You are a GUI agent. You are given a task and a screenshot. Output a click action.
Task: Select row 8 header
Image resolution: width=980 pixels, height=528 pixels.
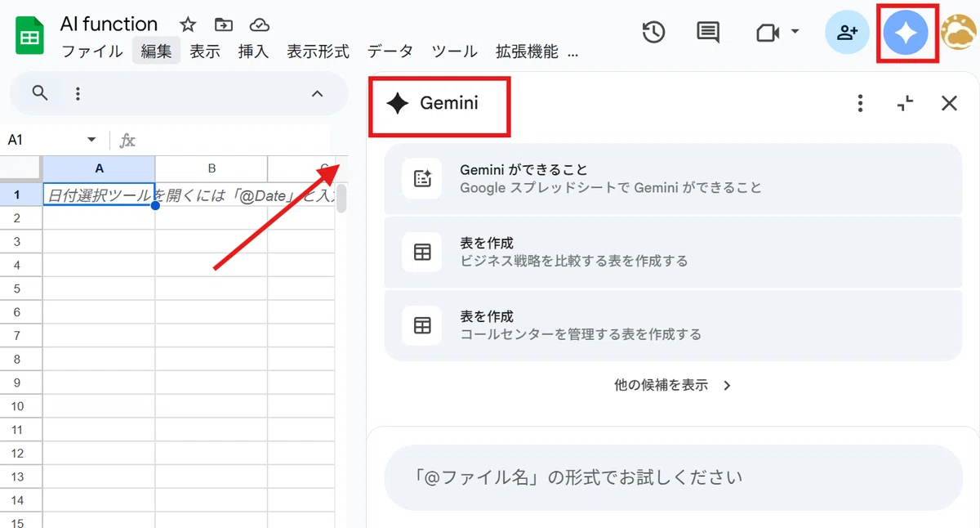[x=20, y=359]
